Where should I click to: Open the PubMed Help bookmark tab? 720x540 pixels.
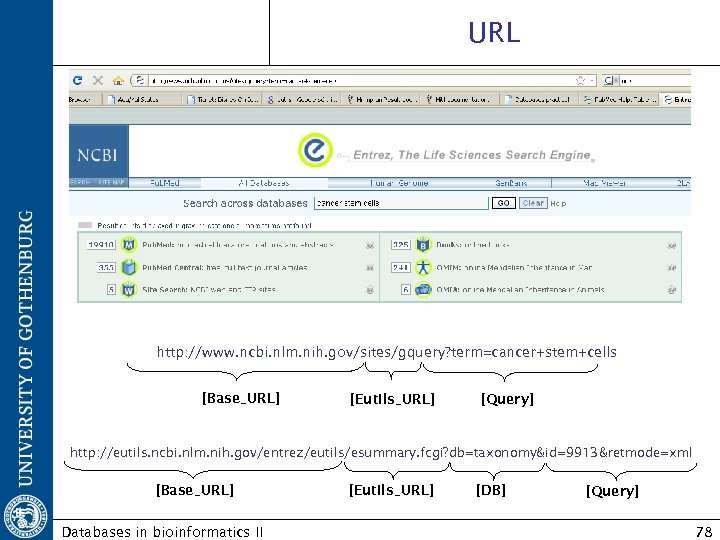tap(620, 99)
